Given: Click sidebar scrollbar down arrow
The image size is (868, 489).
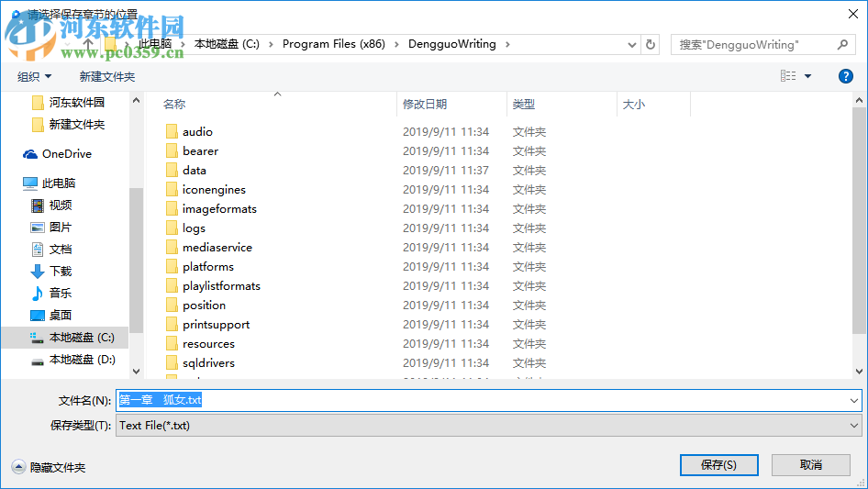Looking at the screenshot, I should [x=136, y=372].
